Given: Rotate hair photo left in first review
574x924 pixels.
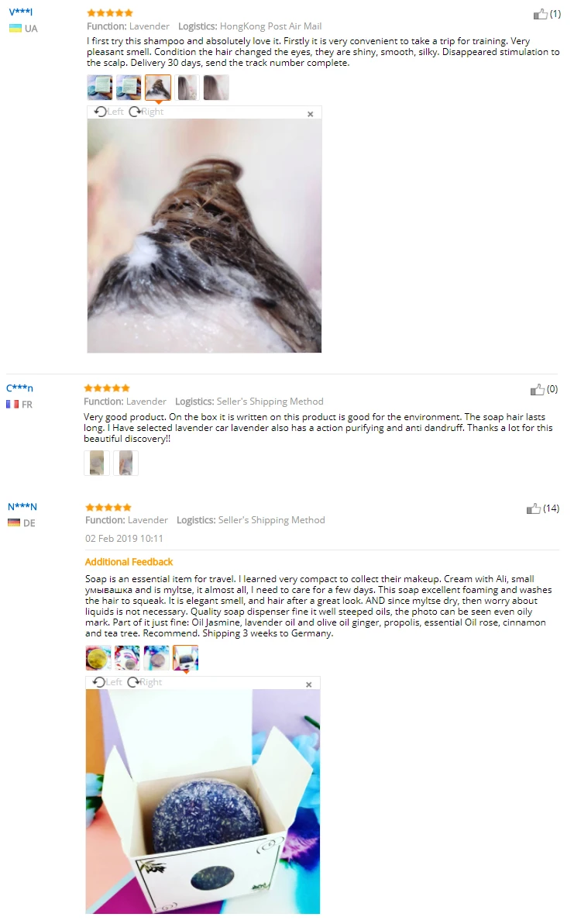Looking at the screenshot, I should tap(109, 112).
